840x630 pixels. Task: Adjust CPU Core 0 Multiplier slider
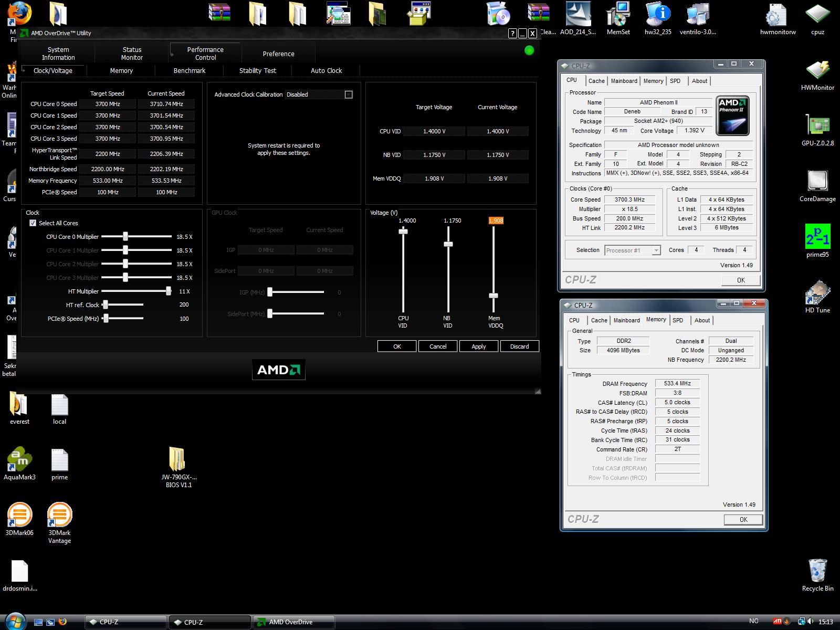[x=125, y=237]
